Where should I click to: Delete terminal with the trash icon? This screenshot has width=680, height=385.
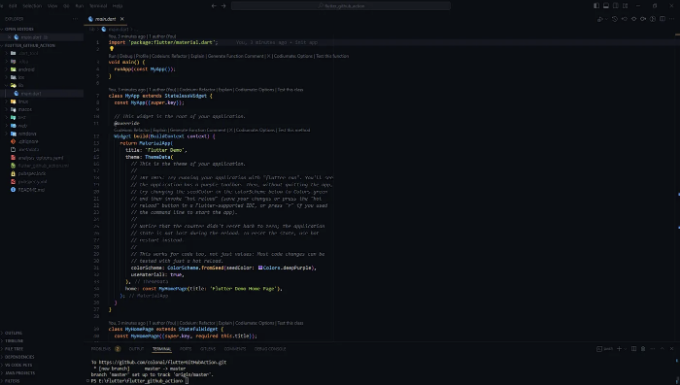coord(643,349)
